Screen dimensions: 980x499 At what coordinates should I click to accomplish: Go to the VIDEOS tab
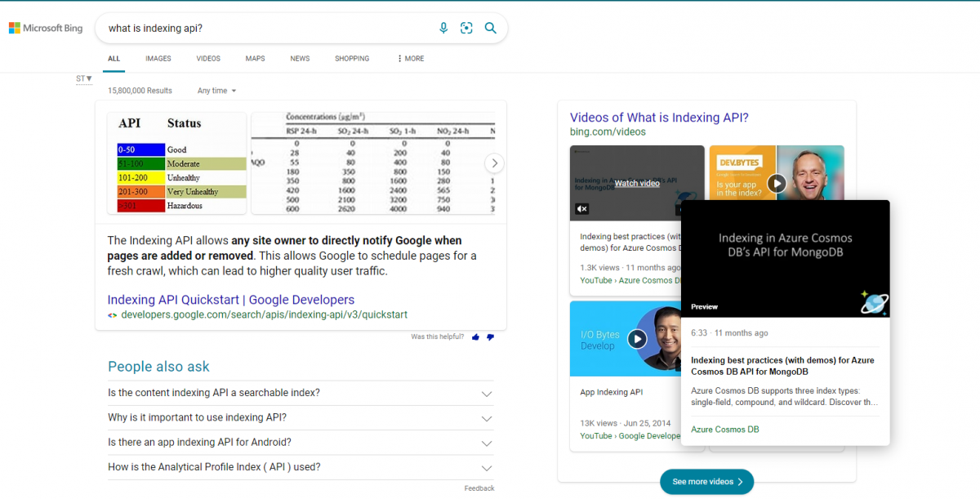[x=208, y=59]
